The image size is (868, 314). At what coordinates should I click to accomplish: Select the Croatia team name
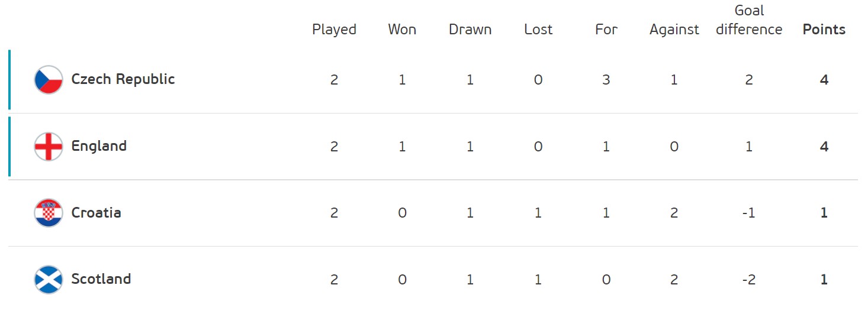96,213
